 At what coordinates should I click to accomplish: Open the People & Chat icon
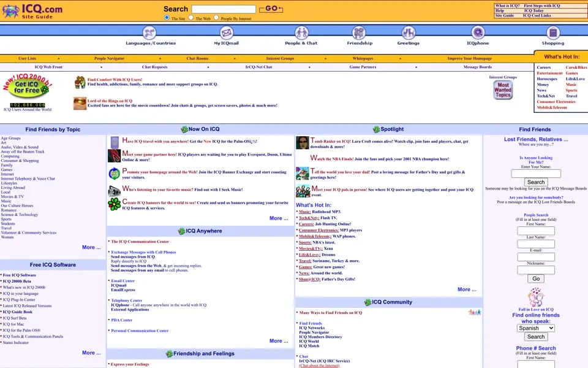tap(301, 33)
